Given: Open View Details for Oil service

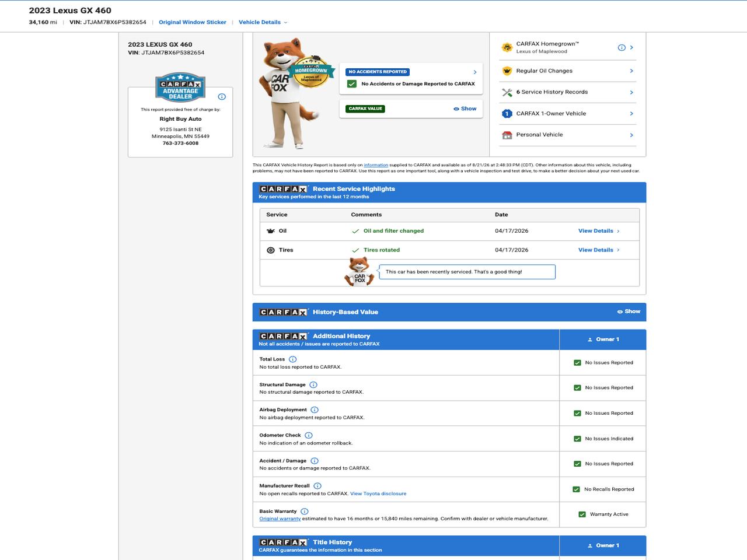Looking at the screenshot, I should click(599, 231).
